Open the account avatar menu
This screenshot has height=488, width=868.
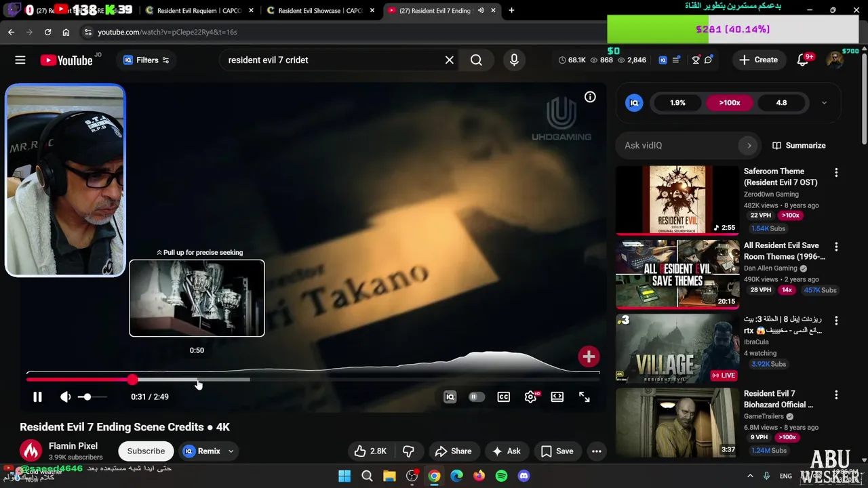[x=835, y=60]
